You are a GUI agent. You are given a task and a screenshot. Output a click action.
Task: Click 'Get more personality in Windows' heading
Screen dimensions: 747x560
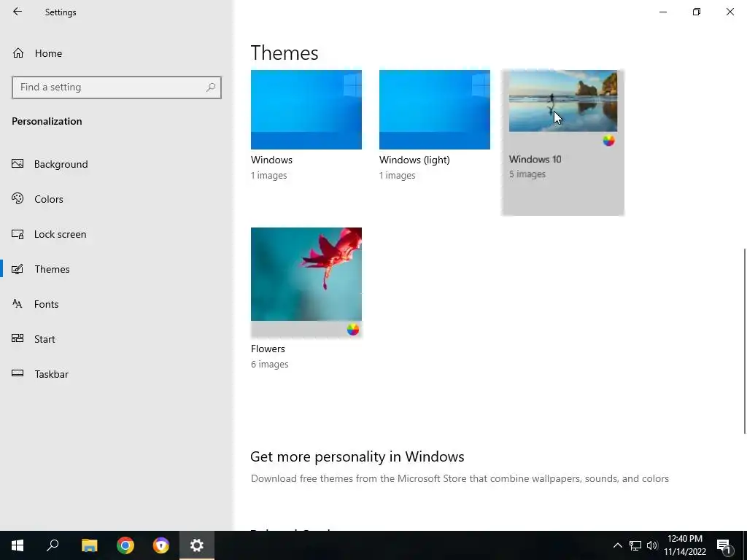[x=357, y=456]
